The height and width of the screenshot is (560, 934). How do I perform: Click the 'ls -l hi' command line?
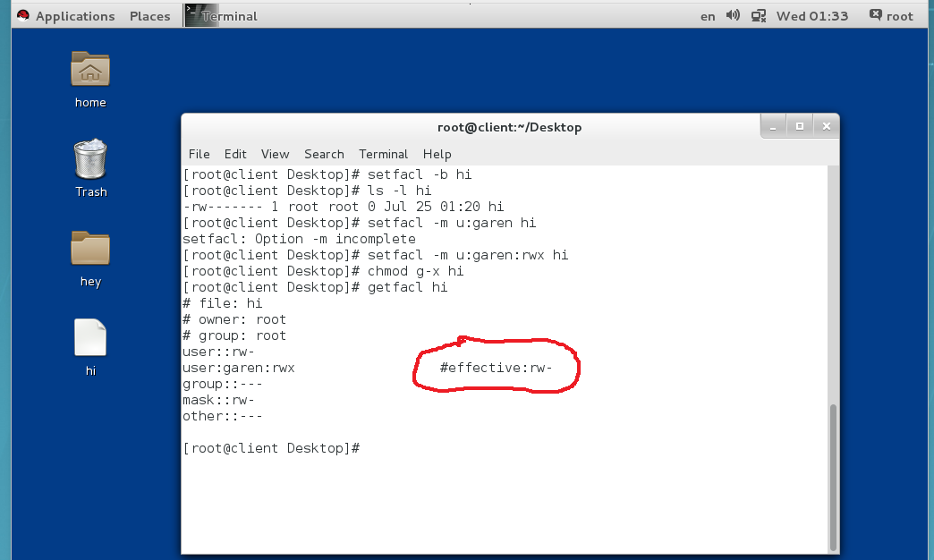click(307, 191)
